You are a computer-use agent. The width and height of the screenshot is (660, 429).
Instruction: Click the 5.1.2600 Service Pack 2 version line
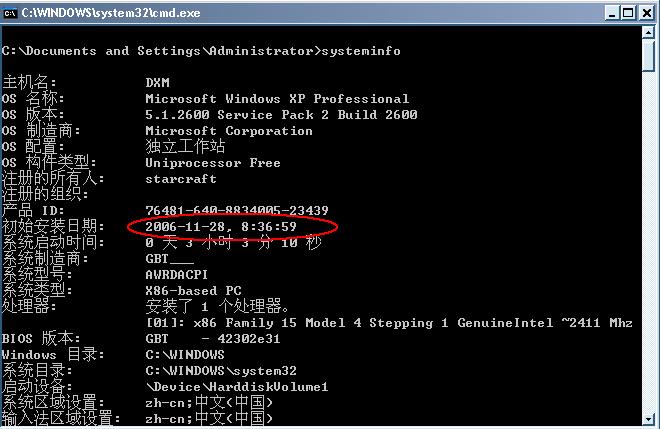point(281,115)
